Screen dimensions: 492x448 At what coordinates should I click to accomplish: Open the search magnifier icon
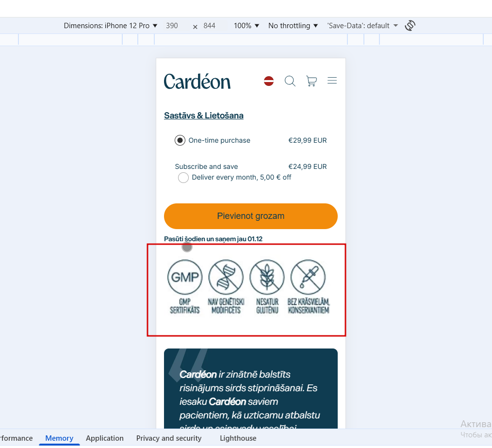(290, 81)
